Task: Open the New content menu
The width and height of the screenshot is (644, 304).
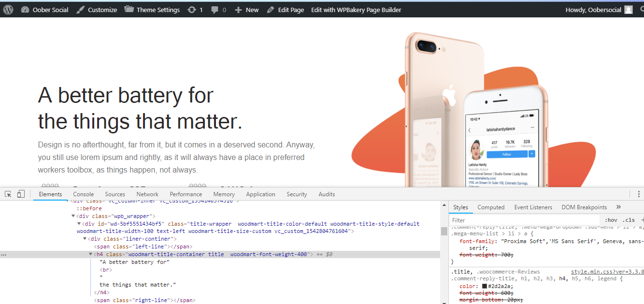Action: point(247,10)
